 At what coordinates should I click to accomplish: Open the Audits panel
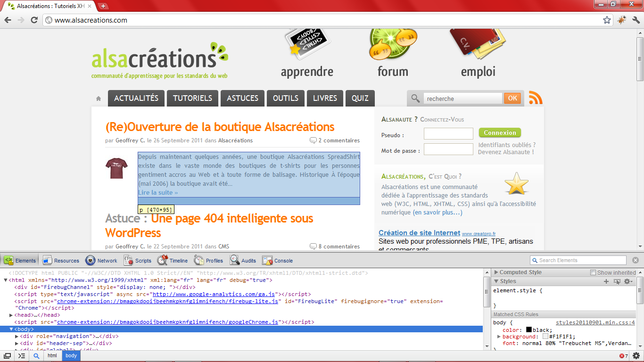pos(243,260)
